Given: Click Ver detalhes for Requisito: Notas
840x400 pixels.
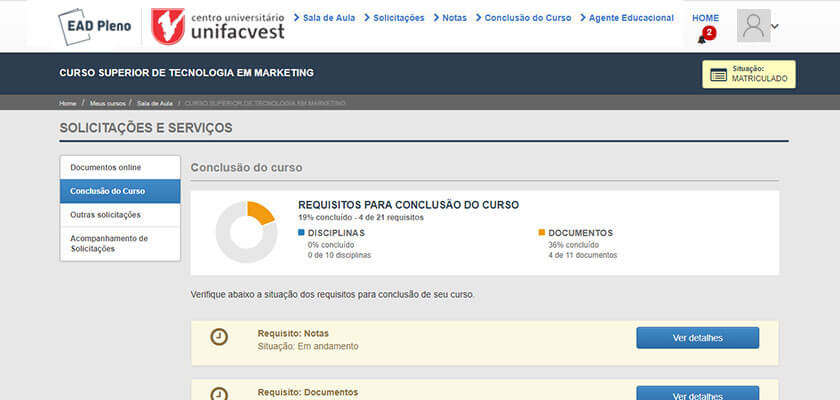Looking at the screenshot, I should (x=698, y=338).
